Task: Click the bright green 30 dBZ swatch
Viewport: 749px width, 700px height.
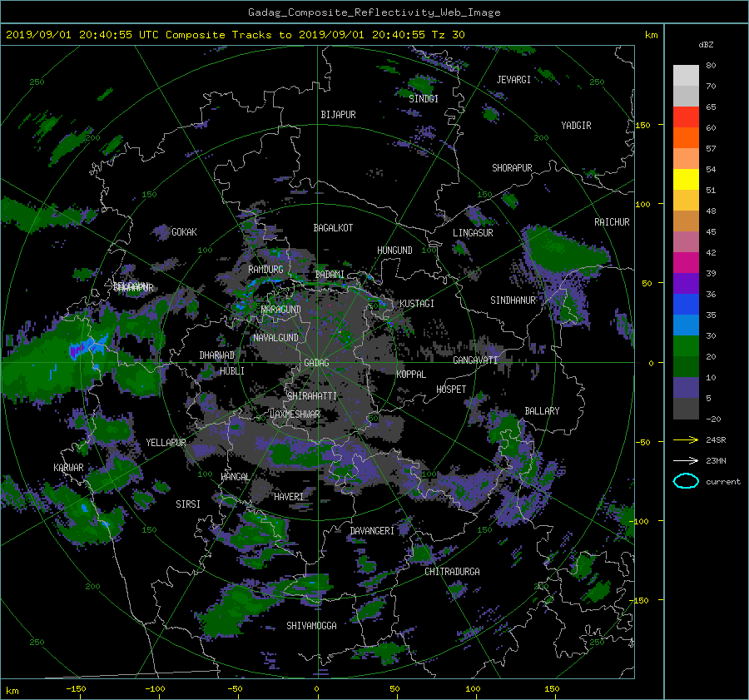Action: [x=686, y=346]
